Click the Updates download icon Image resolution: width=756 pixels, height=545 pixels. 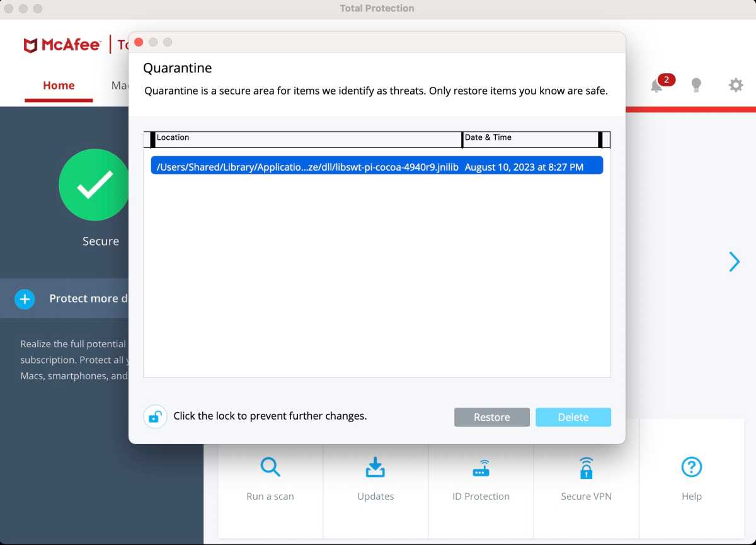(375, 467)
